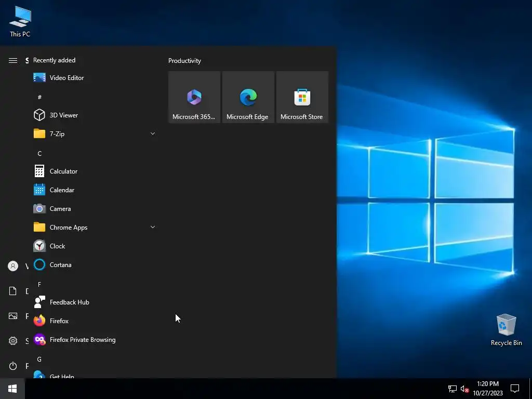Click the Power button icon
The image size is (532, 399).
[13, 366]
